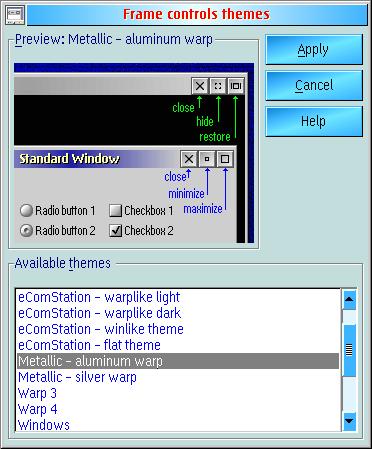The width and height of the screenshot is (372, 449).
Task: Click the preview hide icon
Action: (x=218, y=86)
